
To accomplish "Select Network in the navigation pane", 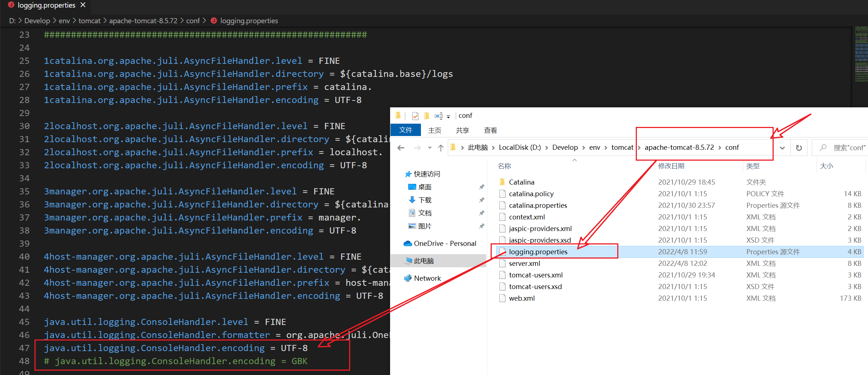I will point(423,278).
